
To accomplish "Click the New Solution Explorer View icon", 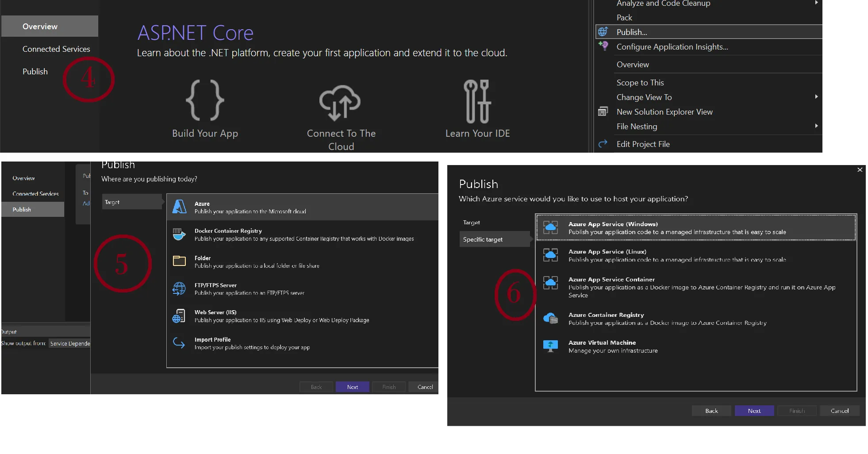I will point(603,112).
